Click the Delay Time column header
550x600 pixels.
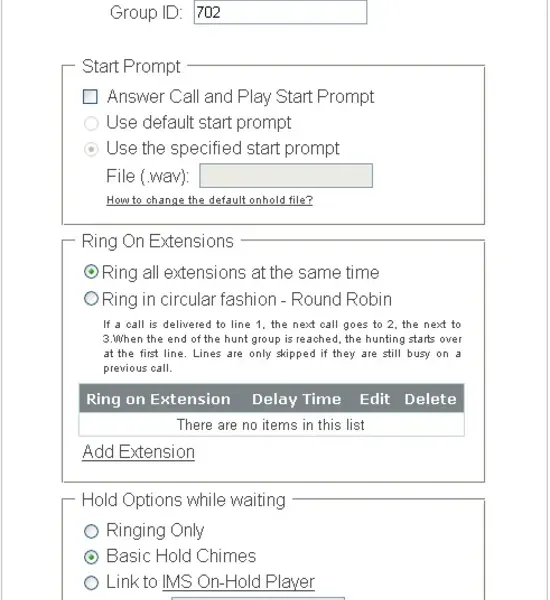click(296, 399)
